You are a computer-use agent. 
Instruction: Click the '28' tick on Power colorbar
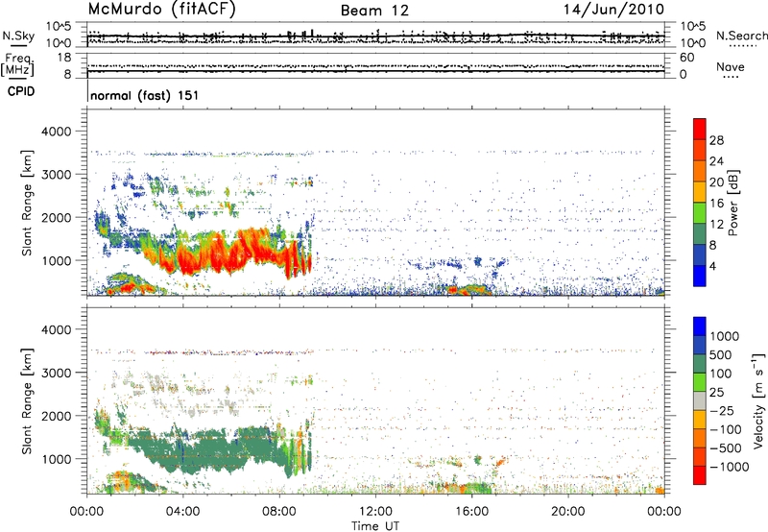tap(716, 140)
